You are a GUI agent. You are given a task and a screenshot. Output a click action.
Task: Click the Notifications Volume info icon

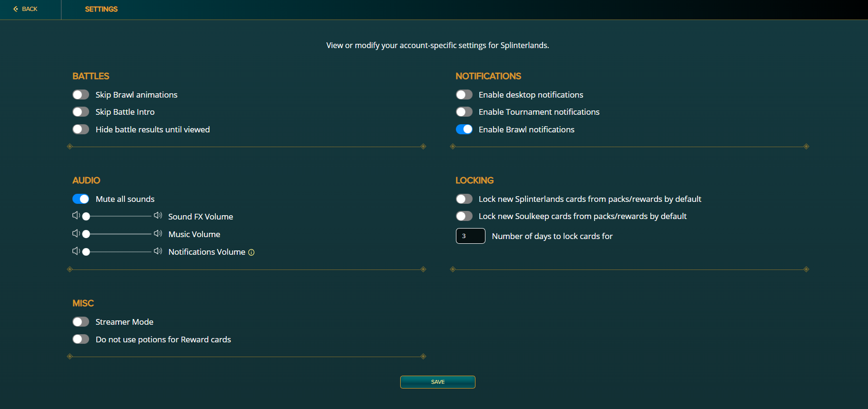(x=252, y=252)
